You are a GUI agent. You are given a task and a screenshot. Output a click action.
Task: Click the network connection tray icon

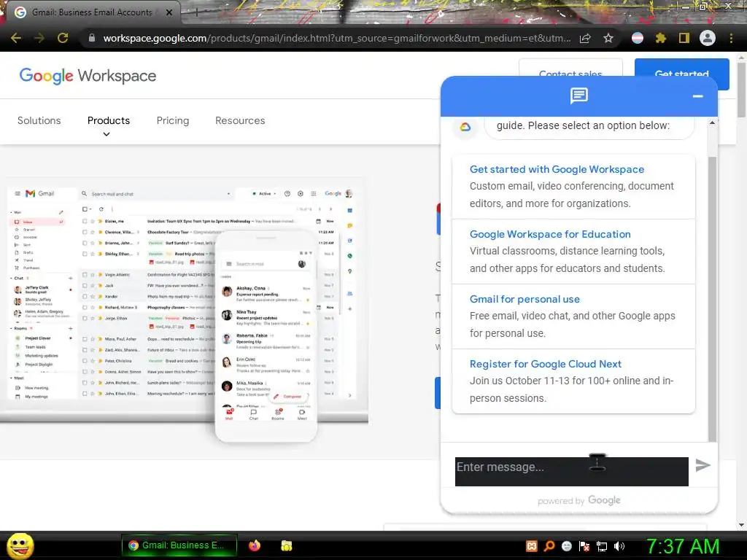coord(602,546)
